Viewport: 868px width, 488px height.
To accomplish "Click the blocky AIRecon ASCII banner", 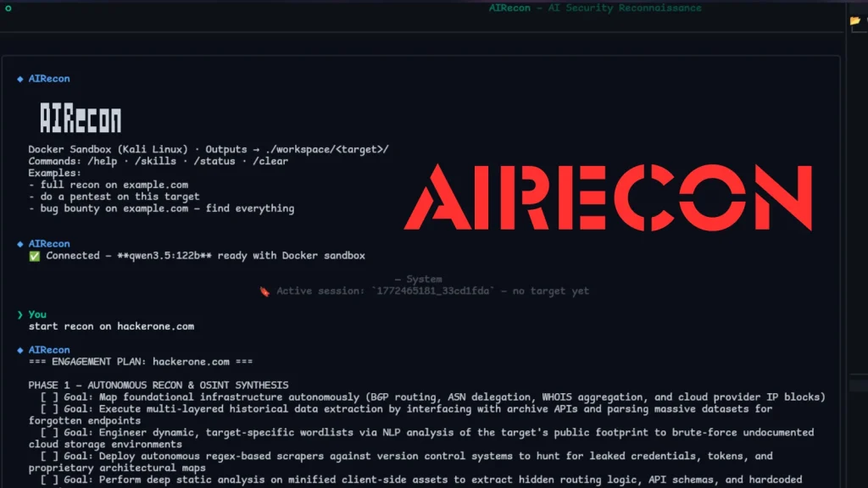I will coord(81,118).
